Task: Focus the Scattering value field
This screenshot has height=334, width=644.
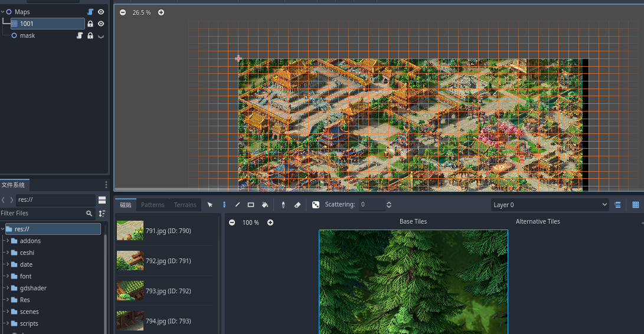Action: pyautogui.click(x=372, y=205)
